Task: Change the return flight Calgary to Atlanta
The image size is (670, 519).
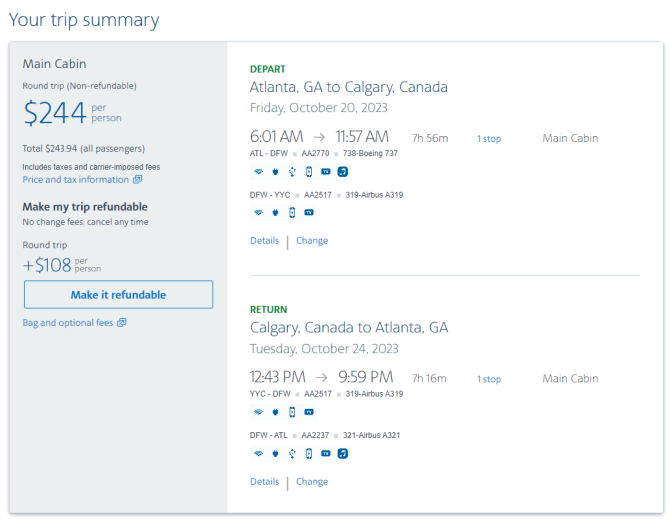Action: [312, 481]
